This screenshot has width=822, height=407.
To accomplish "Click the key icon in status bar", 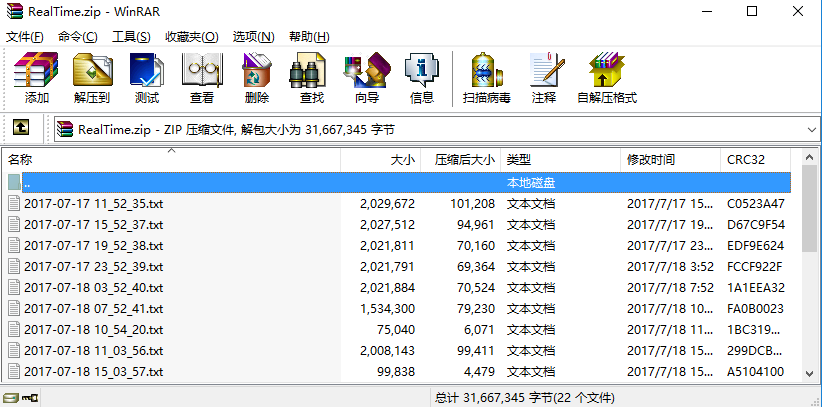I will (x=30, y=398).
